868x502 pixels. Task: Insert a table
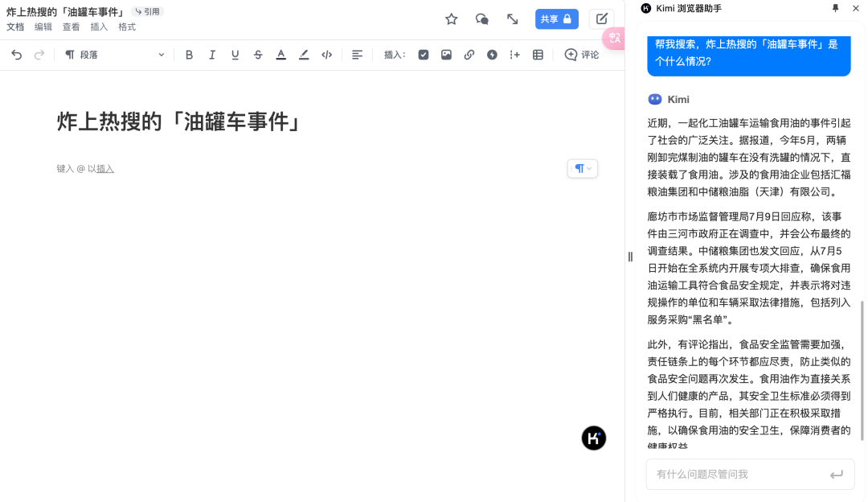pos(538,55)
